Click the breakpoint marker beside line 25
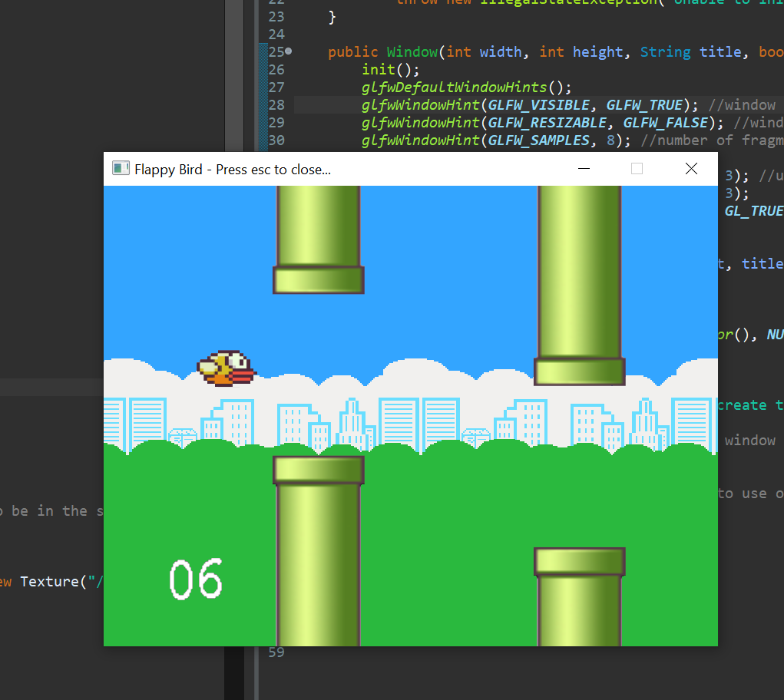This screenshot has width=784, height=700. 287,51
